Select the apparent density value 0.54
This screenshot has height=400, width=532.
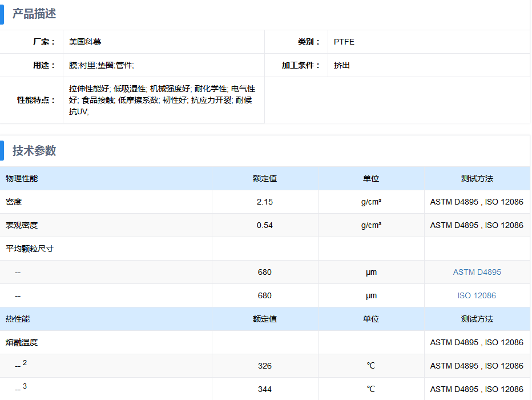(265, 225)
